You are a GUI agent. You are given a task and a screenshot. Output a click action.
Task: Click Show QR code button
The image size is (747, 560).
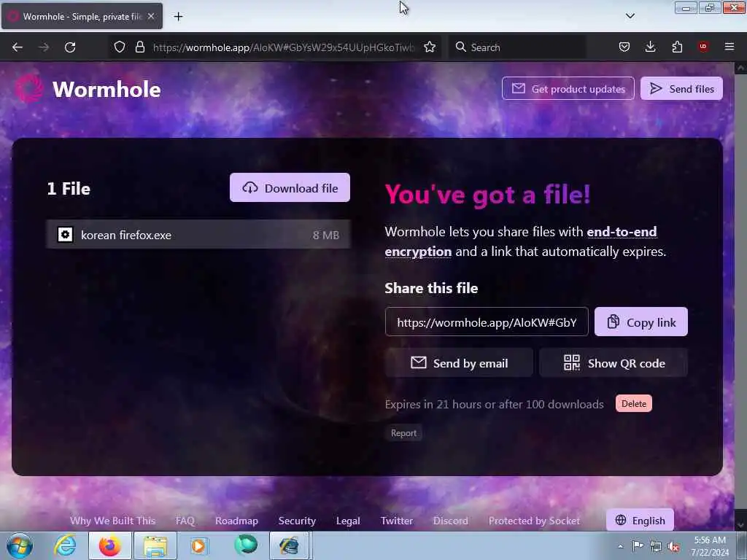(x=614, y=363)
